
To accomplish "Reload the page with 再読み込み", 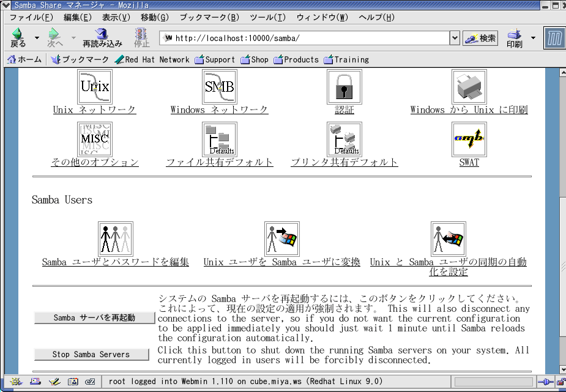I will [103, 38].
